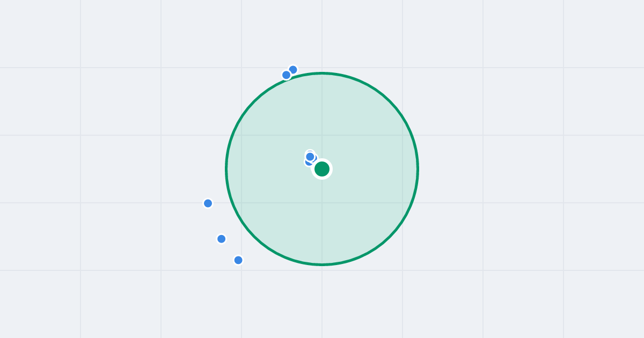Viewport: 644px width, 338px height.
Task: Click the lowest blue dot outside the circle
Action: [x=238, y=260]
